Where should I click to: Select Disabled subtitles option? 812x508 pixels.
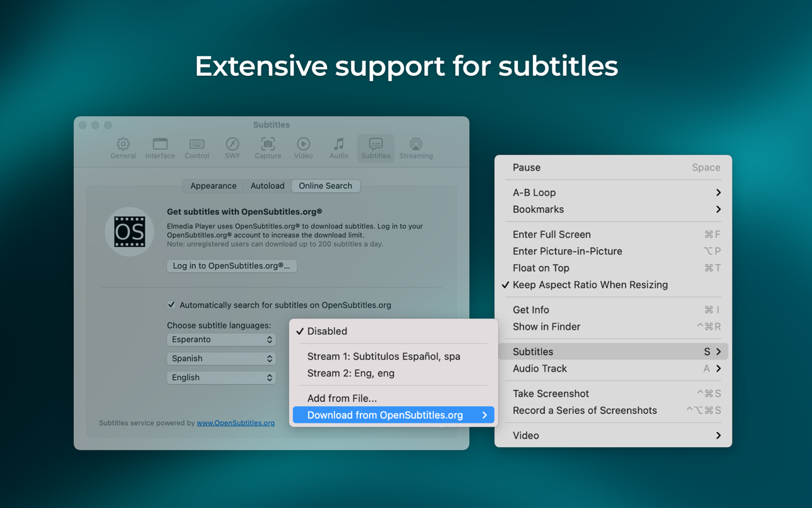pos(327,331)
